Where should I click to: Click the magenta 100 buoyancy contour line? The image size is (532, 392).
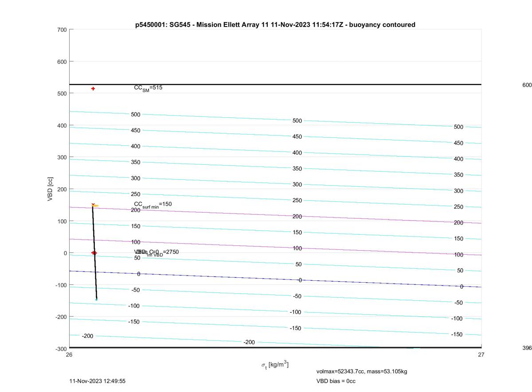[x=275, y=247]
